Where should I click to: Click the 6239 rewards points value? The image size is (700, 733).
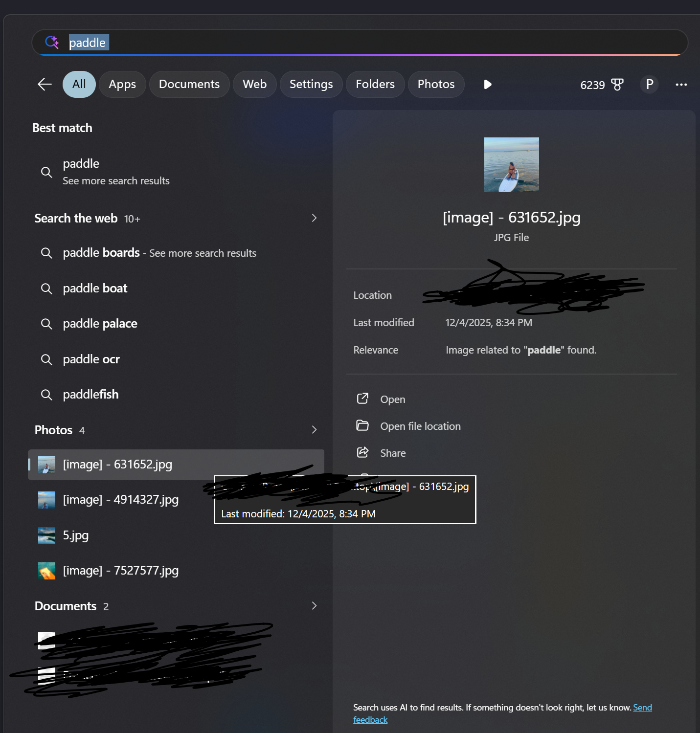click(592, 85)
